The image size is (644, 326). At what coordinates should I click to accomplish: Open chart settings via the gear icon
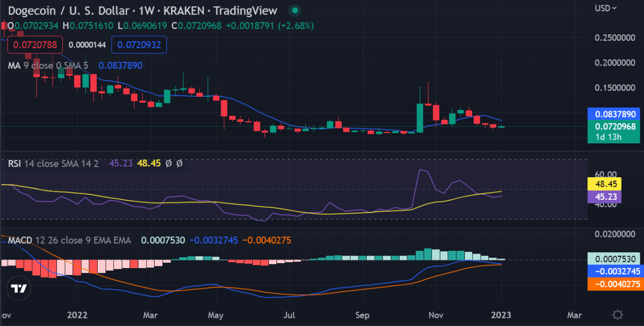tap(617, 314)
